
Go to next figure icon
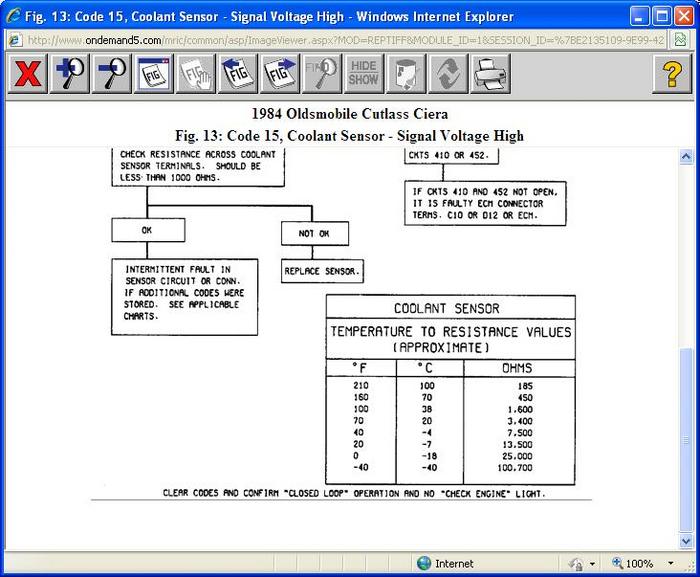[280, 74]
